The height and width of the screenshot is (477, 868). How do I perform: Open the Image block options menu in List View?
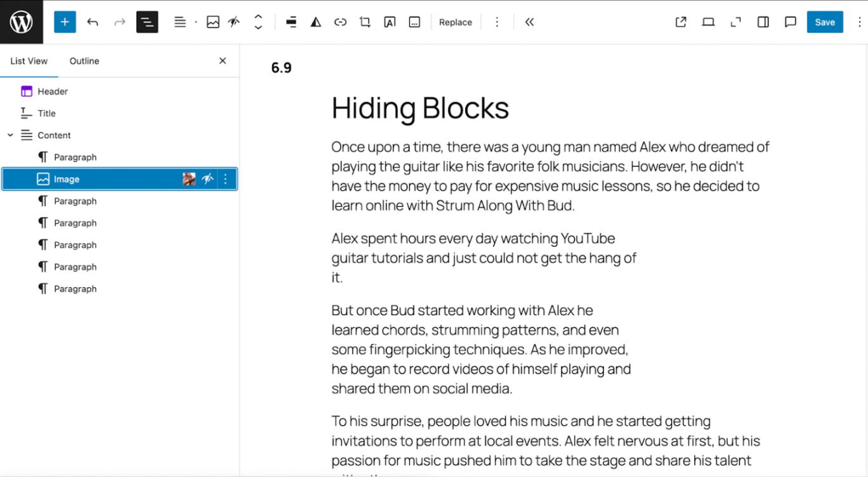coord(225,180)
